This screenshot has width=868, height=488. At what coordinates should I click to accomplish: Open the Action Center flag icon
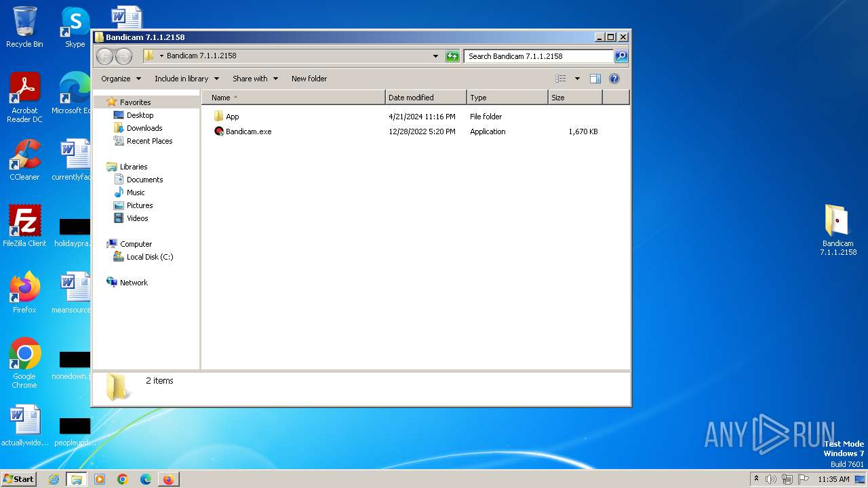(x=804, y=479)
